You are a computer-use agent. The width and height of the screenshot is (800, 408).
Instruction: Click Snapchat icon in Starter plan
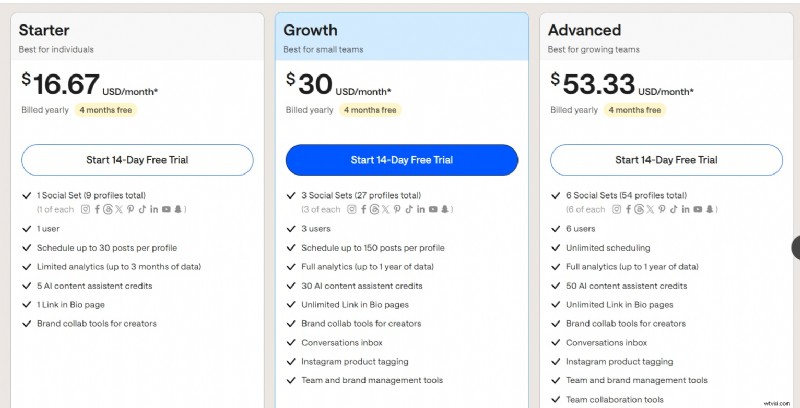[179, 209]
